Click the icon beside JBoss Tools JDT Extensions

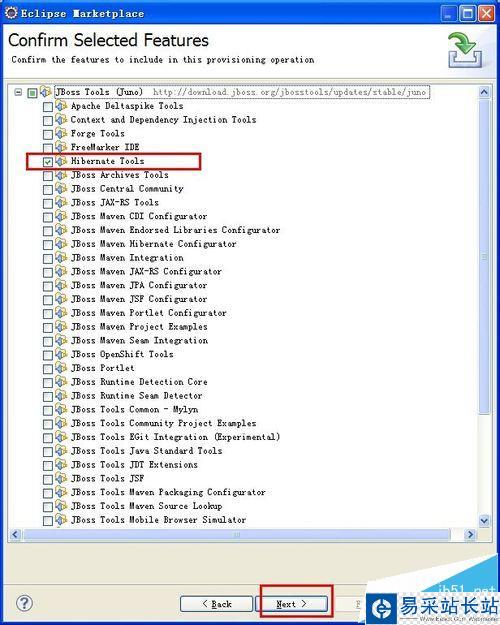pos(61,464)
